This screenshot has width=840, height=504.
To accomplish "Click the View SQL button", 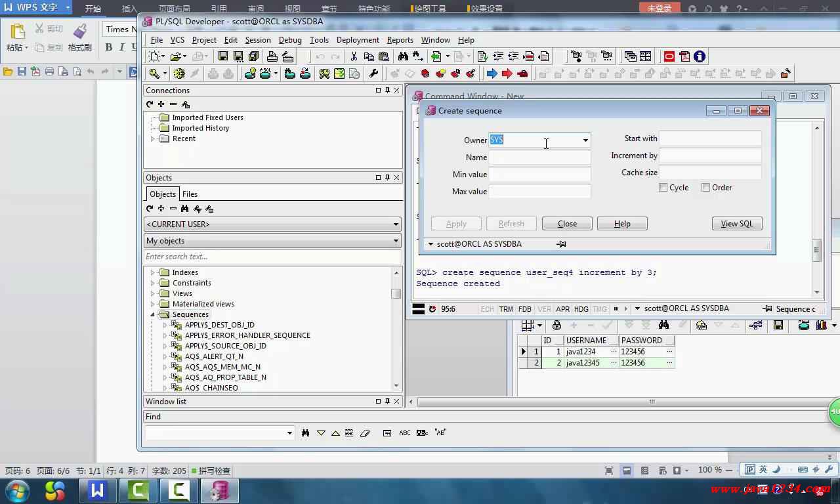I will [737, 224].
